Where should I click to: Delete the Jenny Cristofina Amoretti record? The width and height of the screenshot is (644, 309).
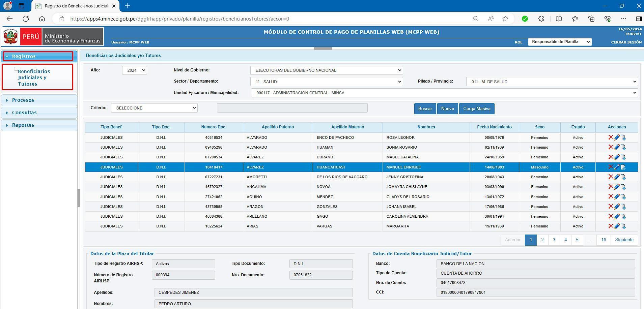[x=610, y=177]
